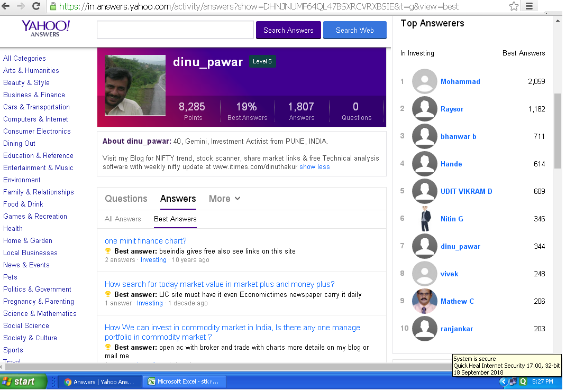Viewport: 566px width, 392px height.
Task: Open the Chrome hamburger menu
Action: pos(529,6)
